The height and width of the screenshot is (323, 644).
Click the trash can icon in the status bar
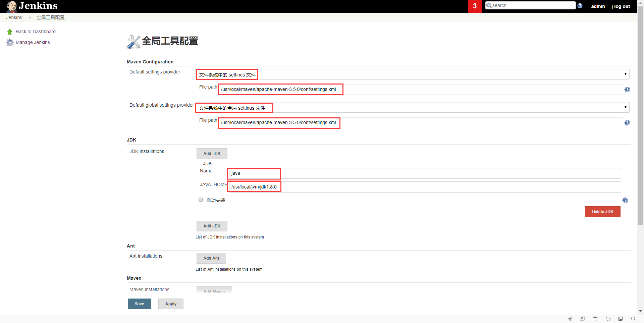[595, 319]
